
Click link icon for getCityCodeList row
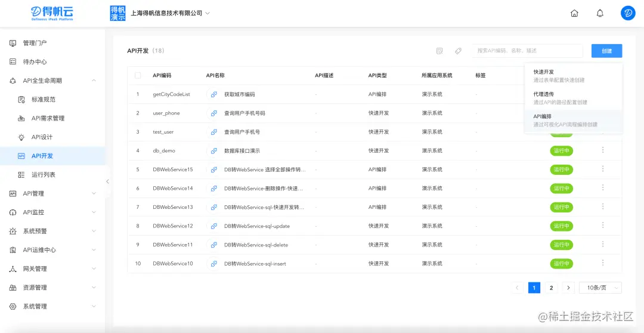coord(213,94)
